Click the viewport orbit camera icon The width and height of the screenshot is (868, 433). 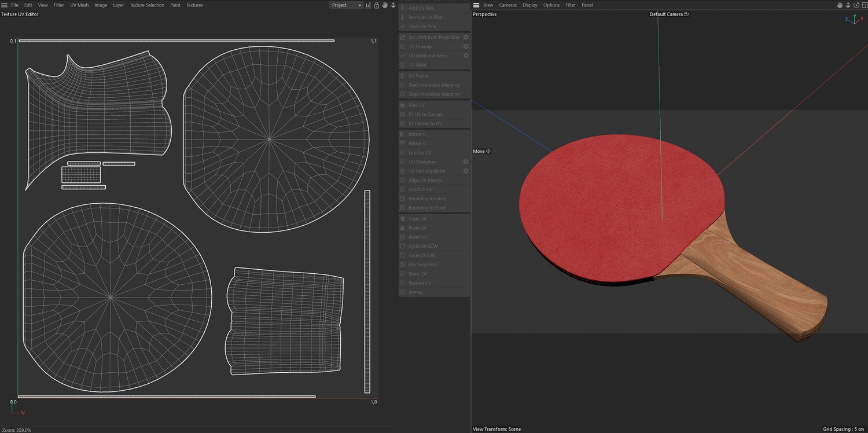click(x=857, y=5)
